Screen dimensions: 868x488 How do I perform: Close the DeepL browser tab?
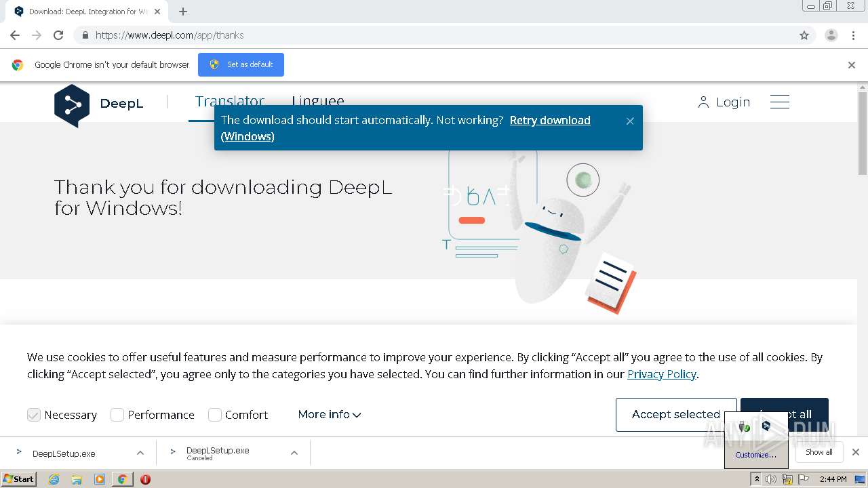pyautogui.click(x=157, y=12)
